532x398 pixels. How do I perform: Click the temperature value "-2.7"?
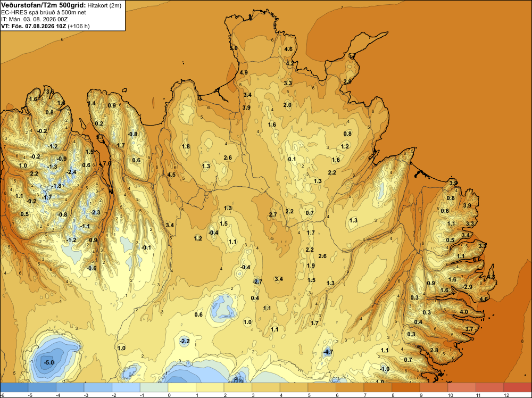(257, 281)
